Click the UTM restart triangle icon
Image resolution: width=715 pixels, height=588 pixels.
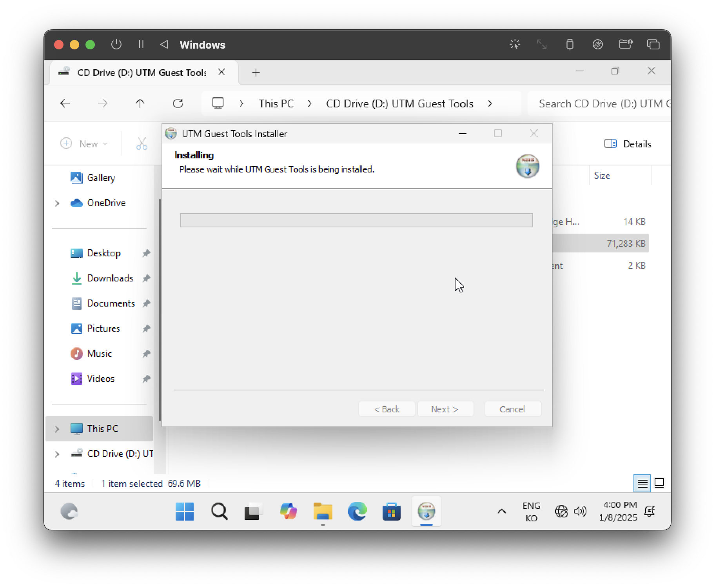(164, 44)
